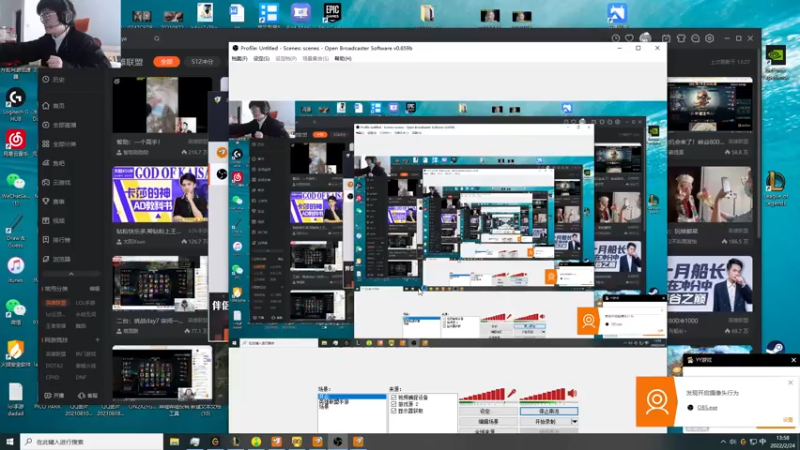Open the DOTA2 category in the sidebar
The image size is (800, 450).
click(54, 366)
